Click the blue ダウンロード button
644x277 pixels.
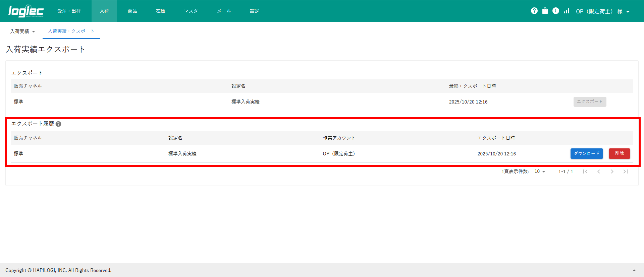point(587,153)
